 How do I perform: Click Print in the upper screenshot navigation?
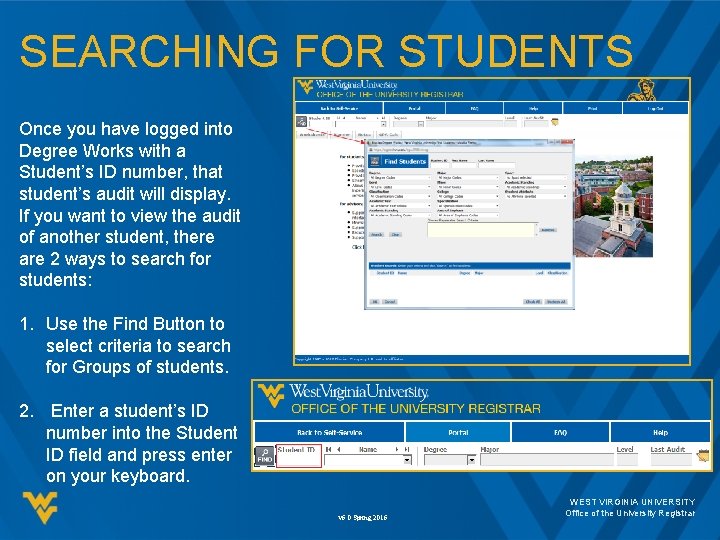(x=592, y=108)
